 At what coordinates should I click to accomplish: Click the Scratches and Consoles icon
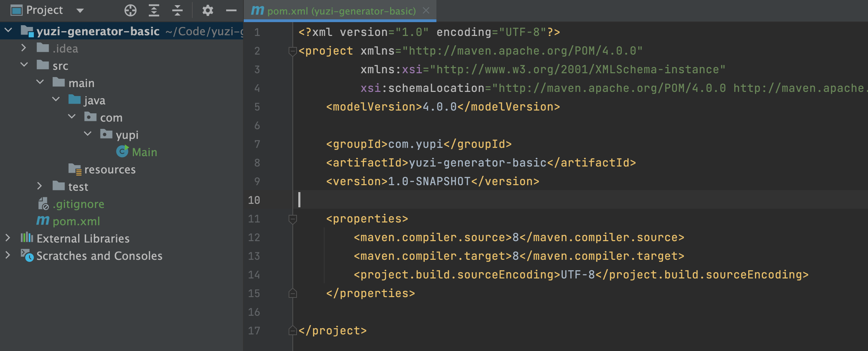click(x=27, y=256)
